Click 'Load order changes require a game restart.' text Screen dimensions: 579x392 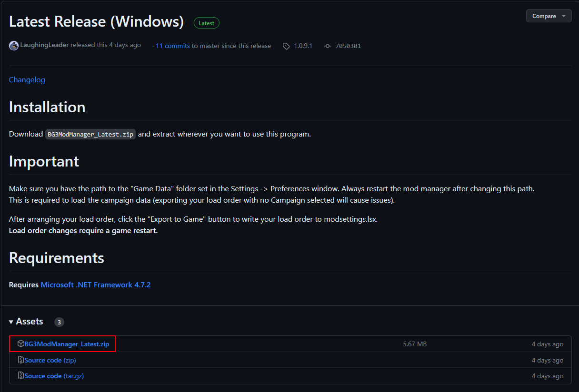click(83, 231)
